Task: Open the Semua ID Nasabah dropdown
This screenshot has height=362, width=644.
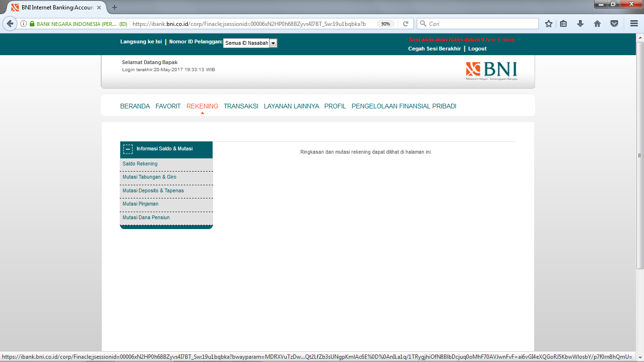Action: pos(250,43)
